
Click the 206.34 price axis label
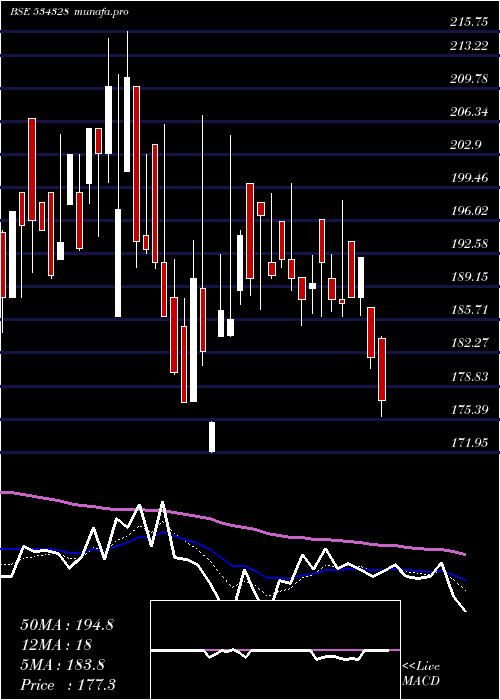[x=469, y=112]
